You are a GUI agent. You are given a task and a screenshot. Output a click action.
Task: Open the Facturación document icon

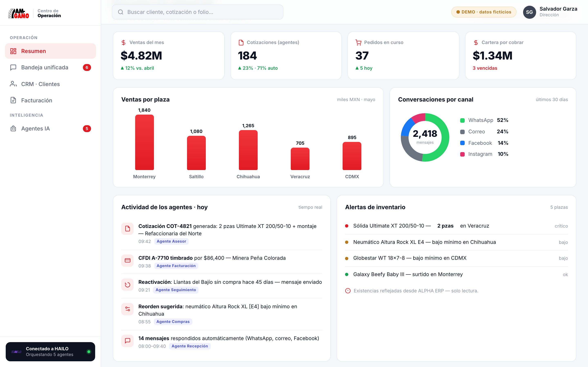click(13, 100)
